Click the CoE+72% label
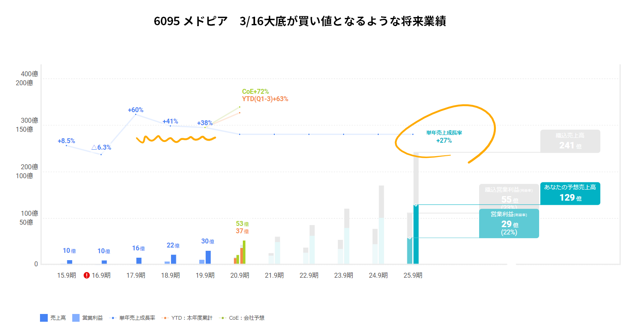Viewport: 644px width, 336px height. point(255,91)
